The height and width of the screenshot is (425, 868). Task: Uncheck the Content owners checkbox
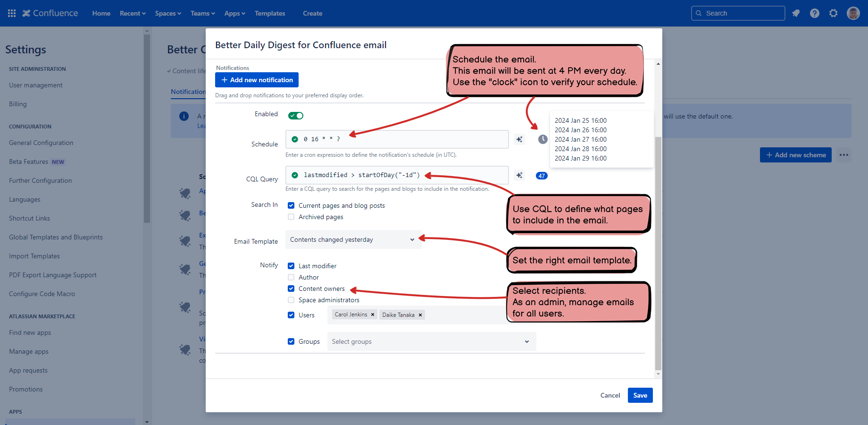(291, 289)
